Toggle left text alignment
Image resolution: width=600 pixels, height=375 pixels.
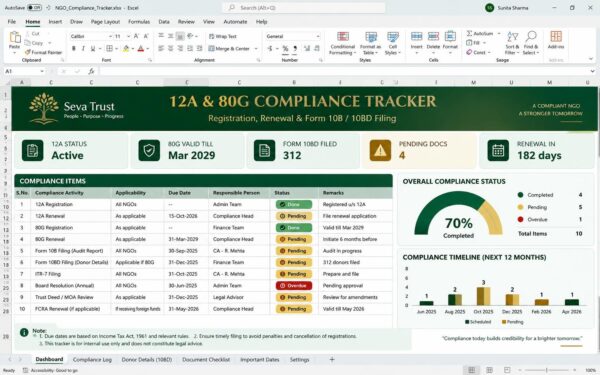[161, 49]
